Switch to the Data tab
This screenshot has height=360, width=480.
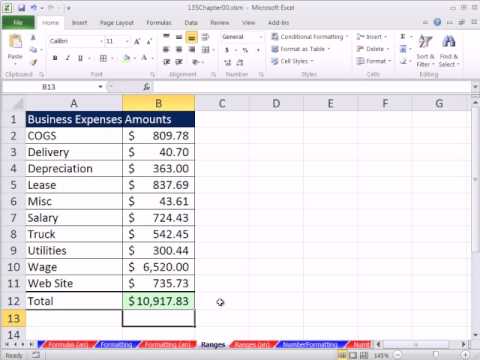click(191, 23)
